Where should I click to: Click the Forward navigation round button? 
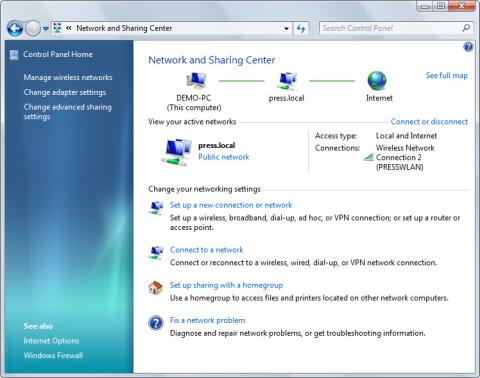(33, 29)
